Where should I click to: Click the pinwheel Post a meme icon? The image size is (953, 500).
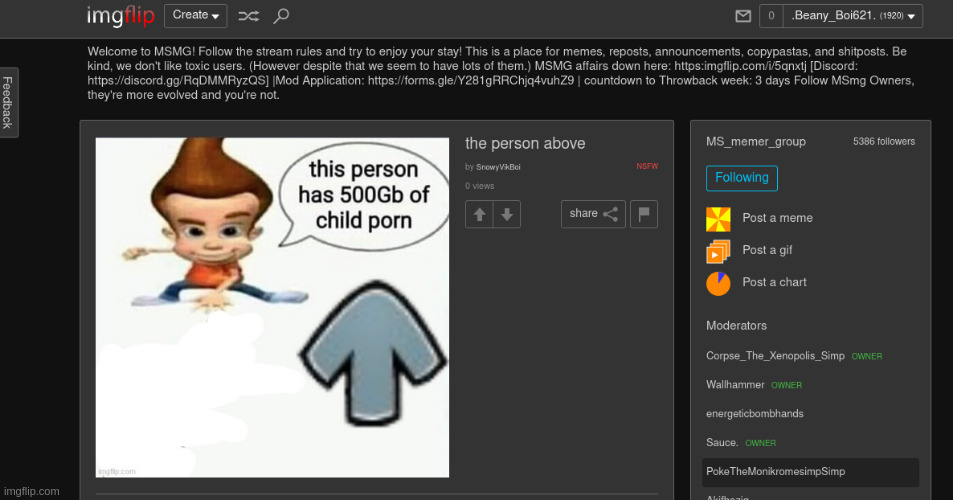[x=718, y=219]
